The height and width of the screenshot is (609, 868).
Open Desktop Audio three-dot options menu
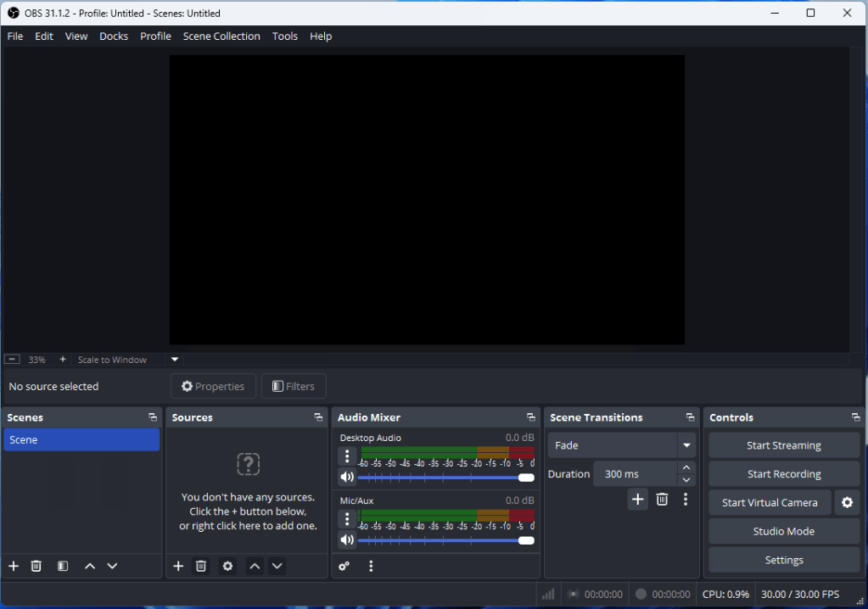coord(347,456)
